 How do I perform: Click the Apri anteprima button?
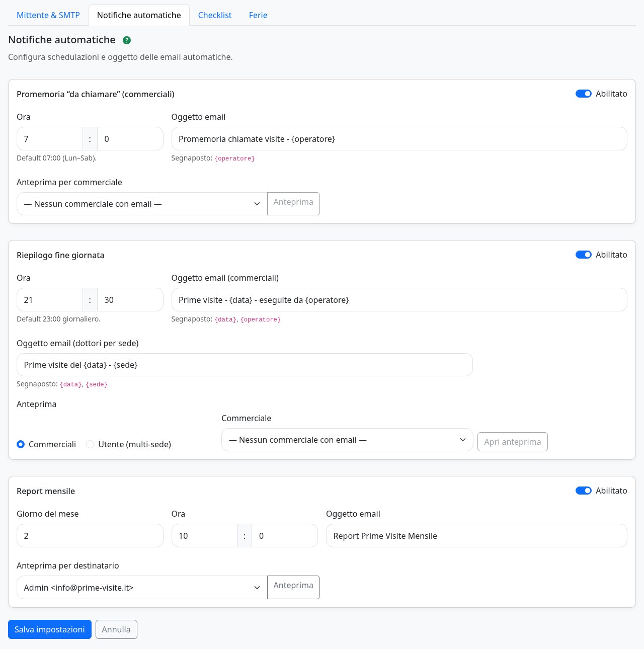512,442
